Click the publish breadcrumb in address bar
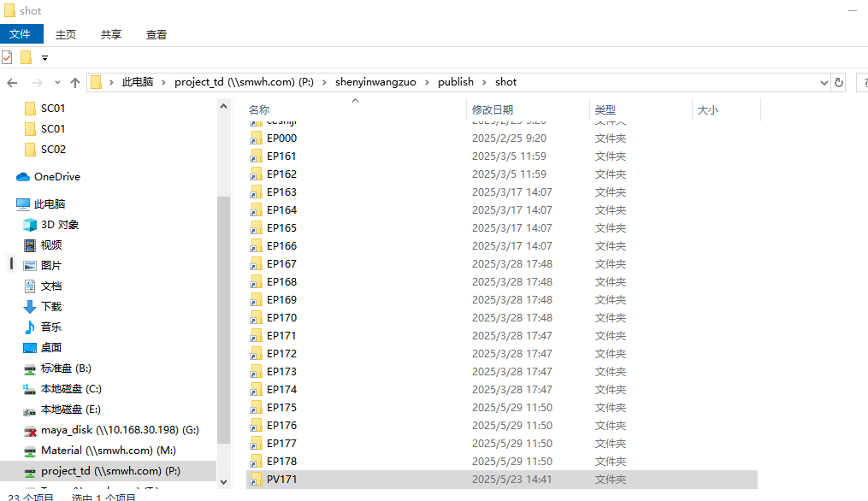The image size is (868, 501). tap(455, 82)
